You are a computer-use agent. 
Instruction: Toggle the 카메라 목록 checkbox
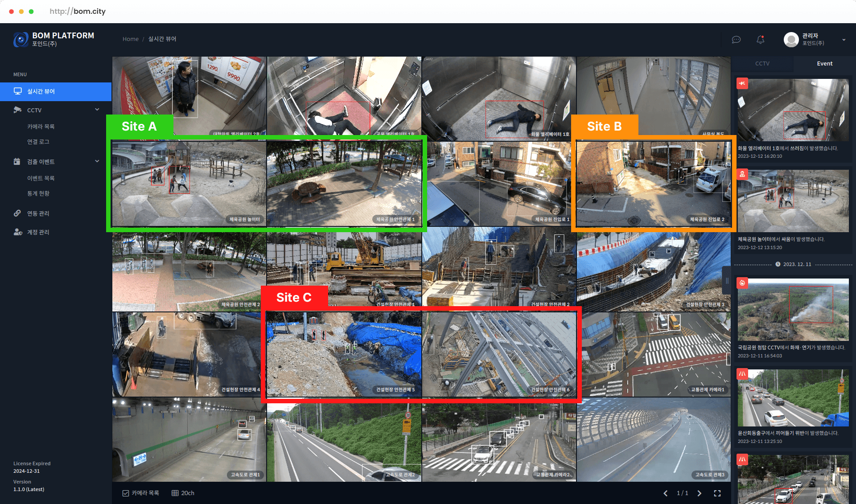126,493
